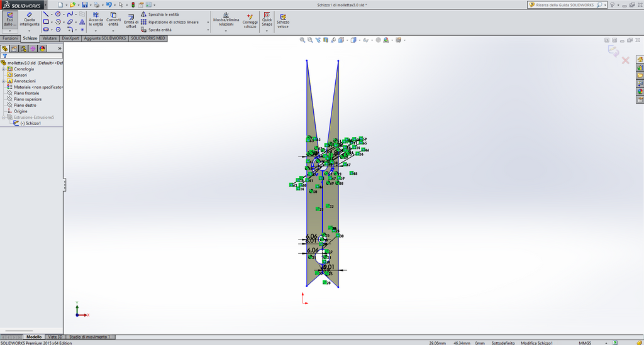Click the Ripetizione di schizzo lineare button
Image resolution: width=644 pixels, height=345 pixels.
[170, 22]
